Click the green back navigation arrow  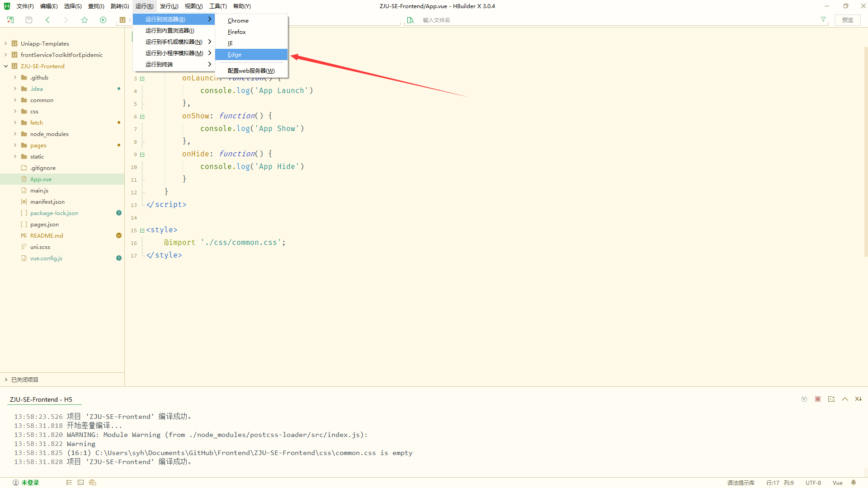(x=47, y=20)
